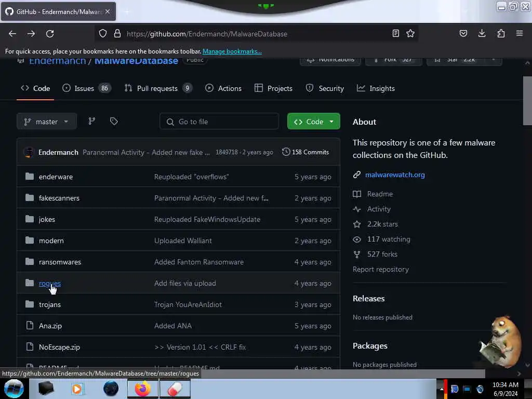Open the Projects tab
The image size is (532, 399).
[273, 88]
